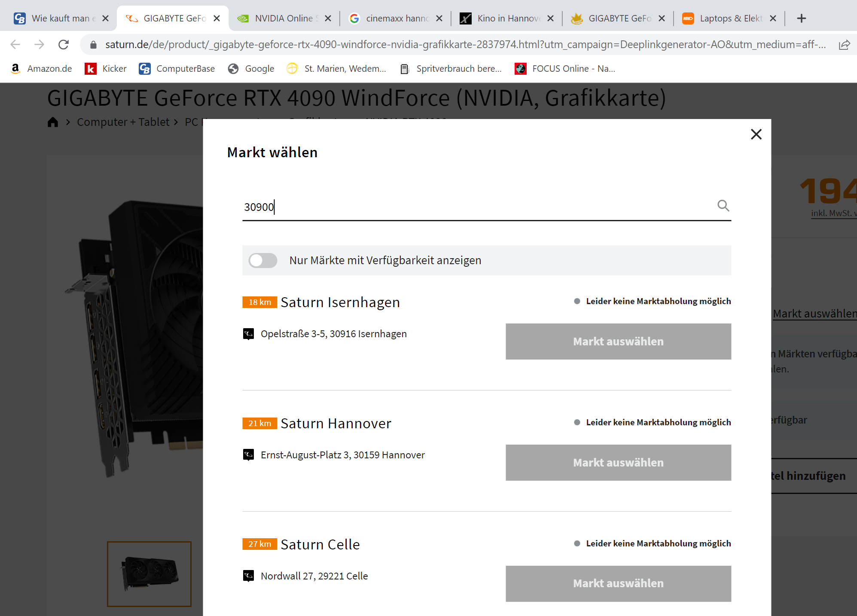Close the Markt wählen dialog
This screenshot has width=857, height=616.
[756, 134]
